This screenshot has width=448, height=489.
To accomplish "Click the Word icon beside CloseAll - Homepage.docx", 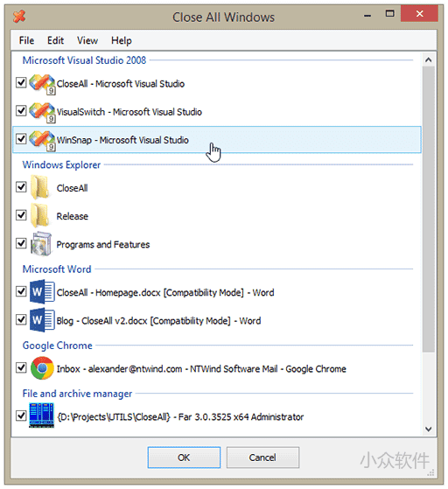I will (x=42, y=292).
